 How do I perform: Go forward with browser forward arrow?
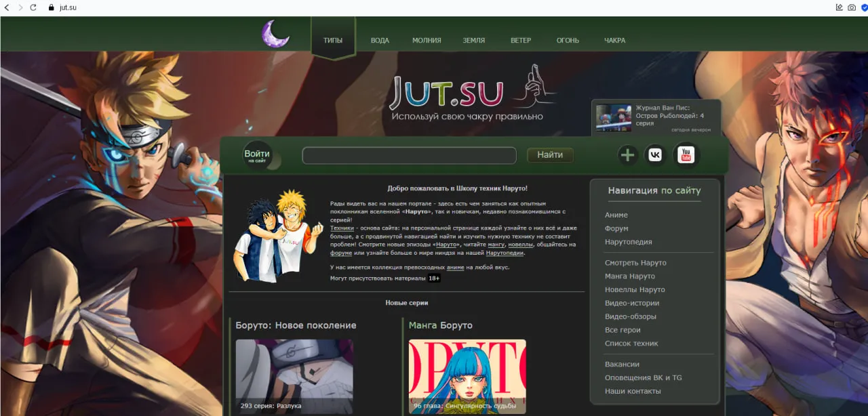click(20, 7)
